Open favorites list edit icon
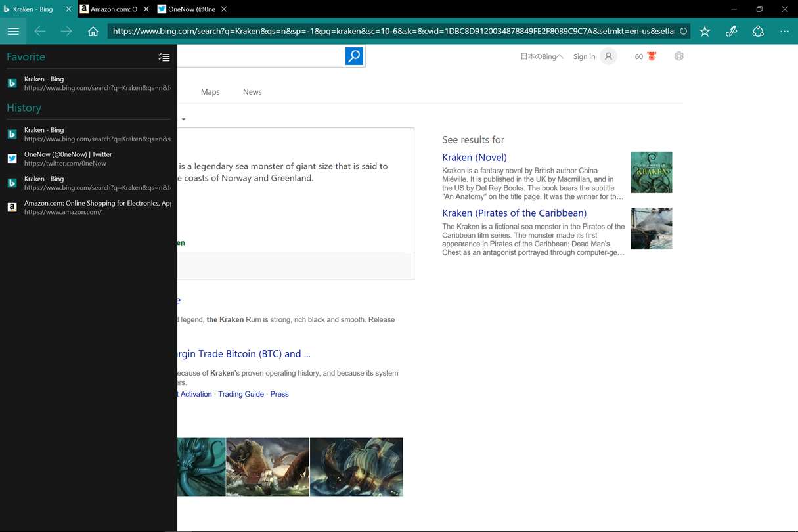 [x=164, y=58]
